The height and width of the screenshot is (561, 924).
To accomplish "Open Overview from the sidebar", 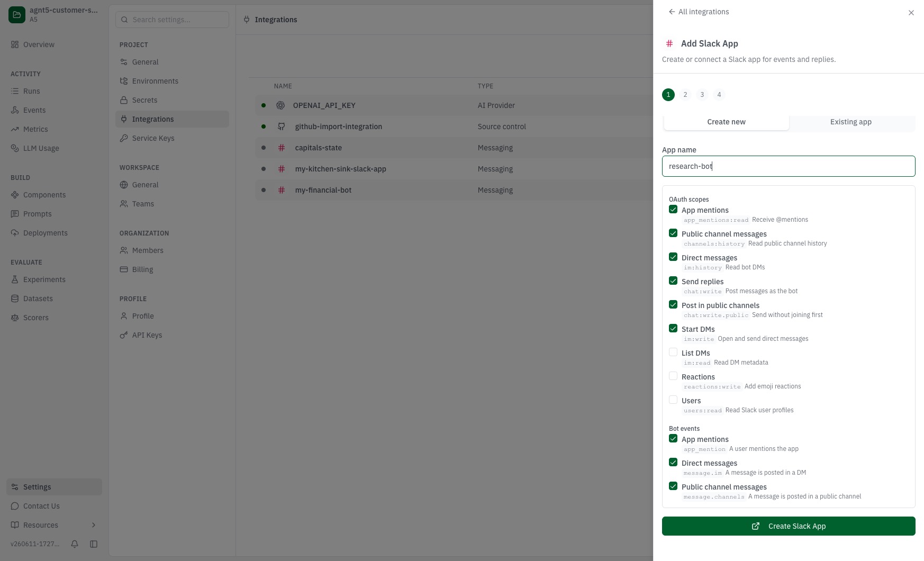I will coord(54,44).
